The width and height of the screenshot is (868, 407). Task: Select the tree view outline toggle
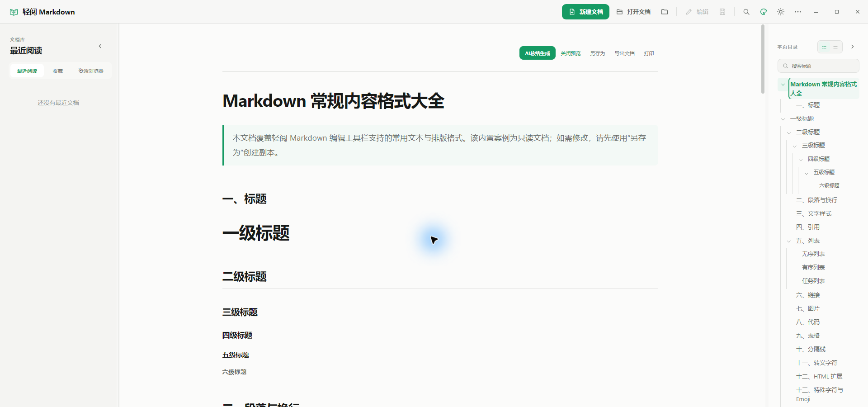point(824,47)
